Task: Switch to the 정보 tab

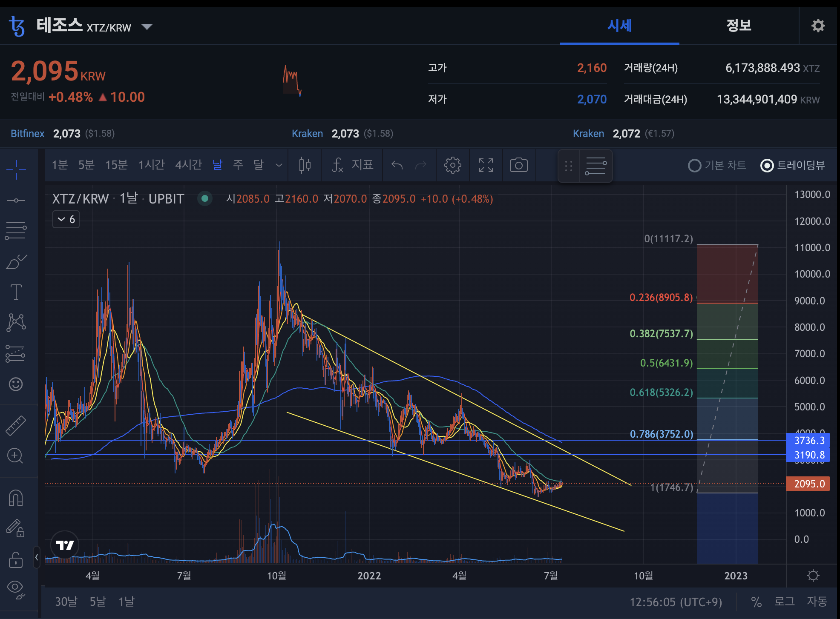Action: point(739,26)
